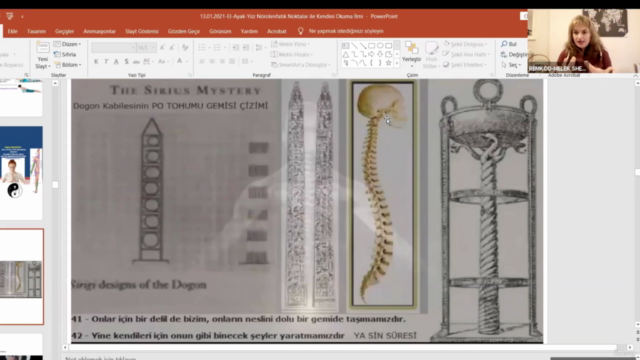The width and height of the screenshot is (640, 360).
Task: Select the text box shape icon
Action: tap(346, 45)
